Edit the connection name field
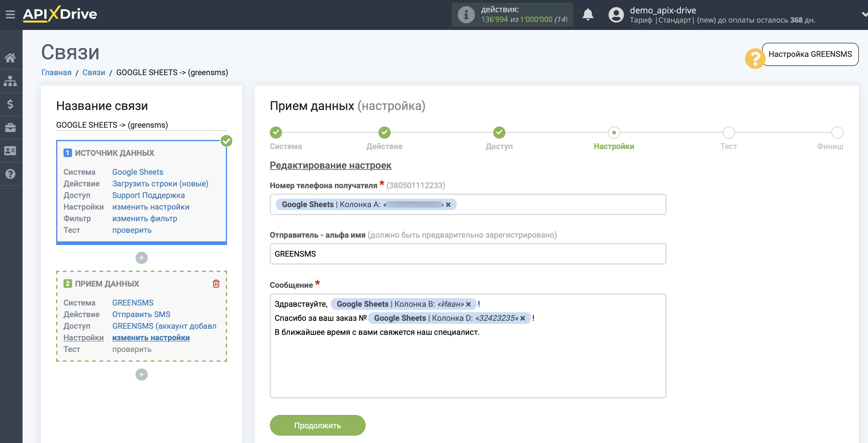 point(141,125)
